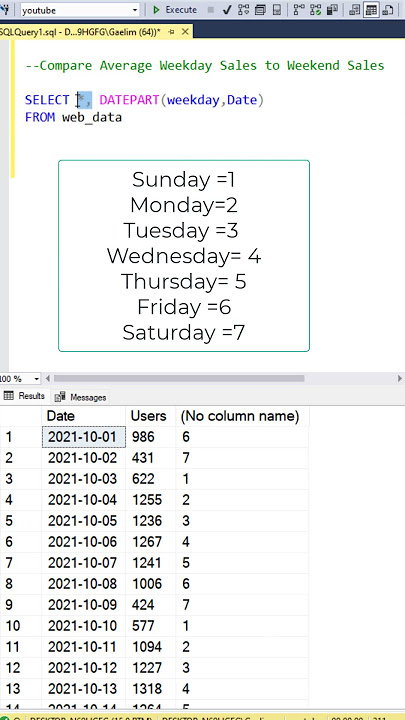Viewport: 405px width, 720px height.
Task: Pin the SQLQuery1.sql tab
Action: [171, 32]
